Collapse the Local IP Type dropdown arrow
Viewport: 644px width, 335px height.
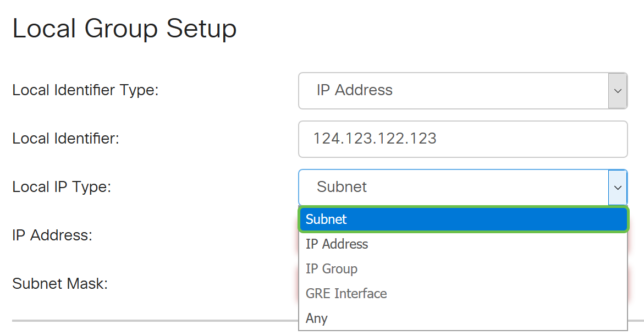point(618,187)
